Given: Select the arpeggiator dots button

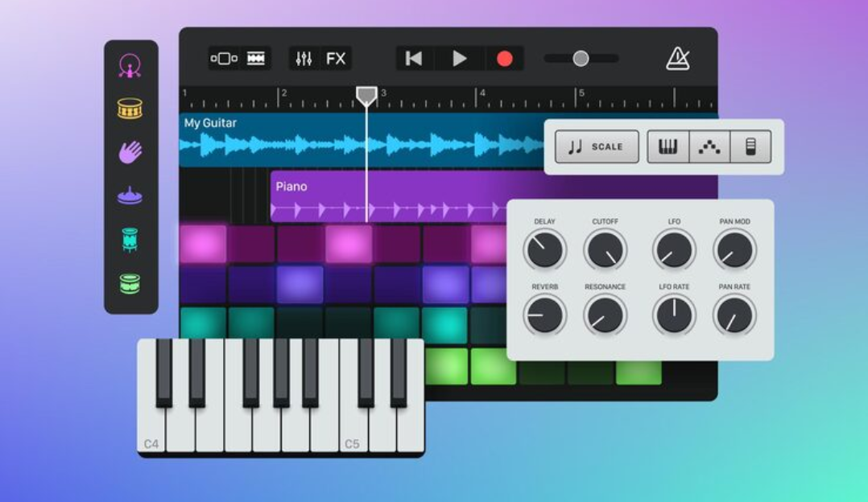Looking at the screenshot, I should tap(709, 147).
